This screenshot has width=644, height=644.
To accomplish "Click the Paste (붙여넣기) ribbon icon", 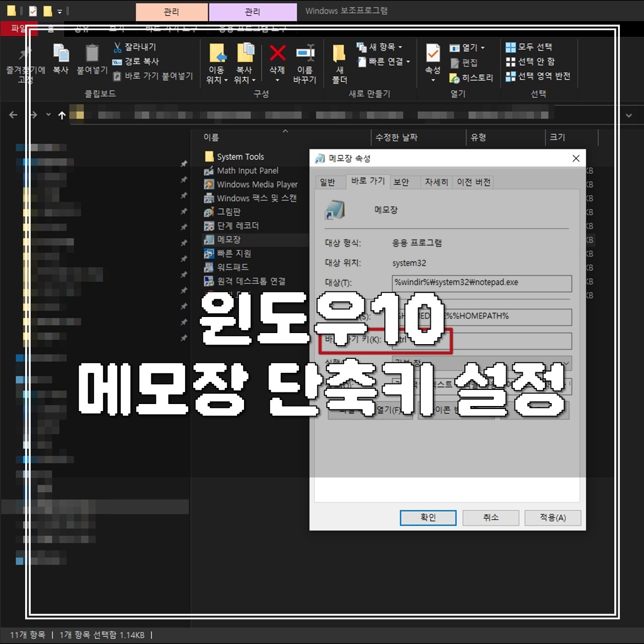I will pos(92,59).
